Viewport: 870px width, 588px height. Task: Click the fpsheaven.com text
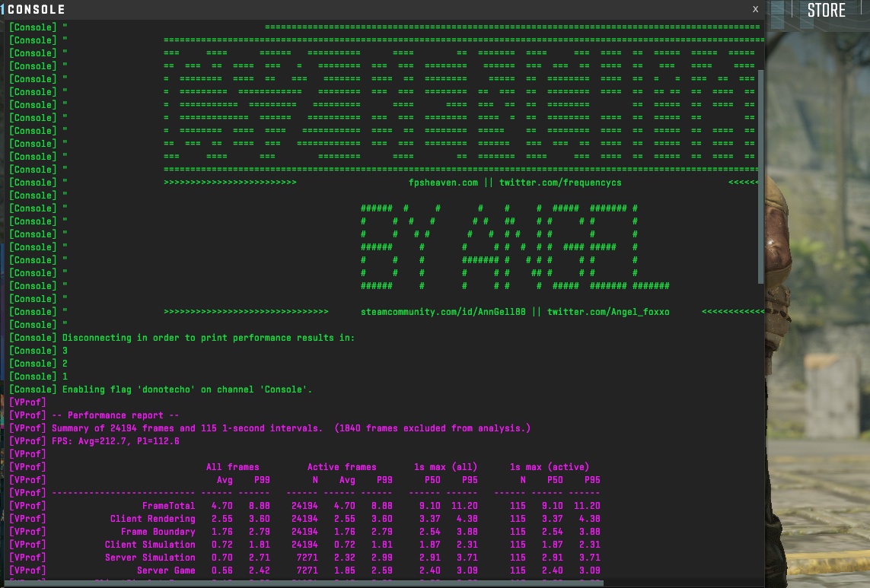(443, 183)
